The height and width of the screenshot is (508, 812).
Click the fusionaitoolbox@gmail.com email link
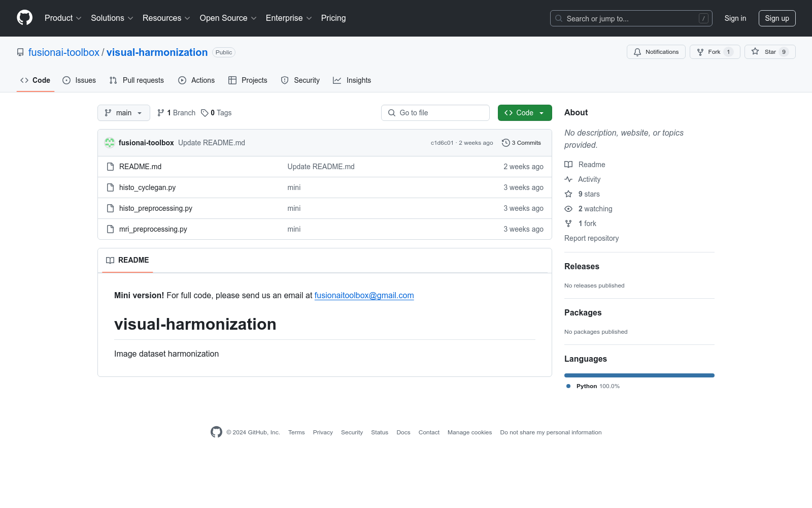[364, 296]
